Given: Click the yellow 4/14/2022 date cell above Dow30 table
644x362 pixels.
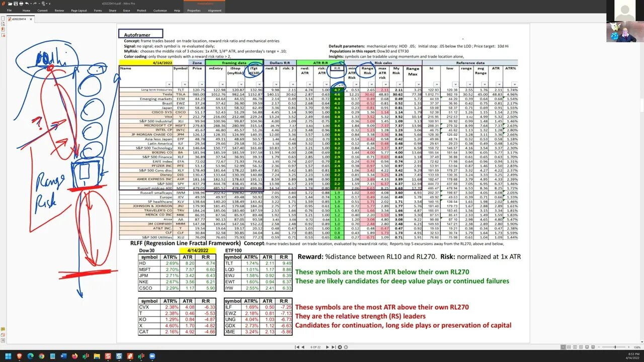Looking at the screenshot, I should click(197, 250).
